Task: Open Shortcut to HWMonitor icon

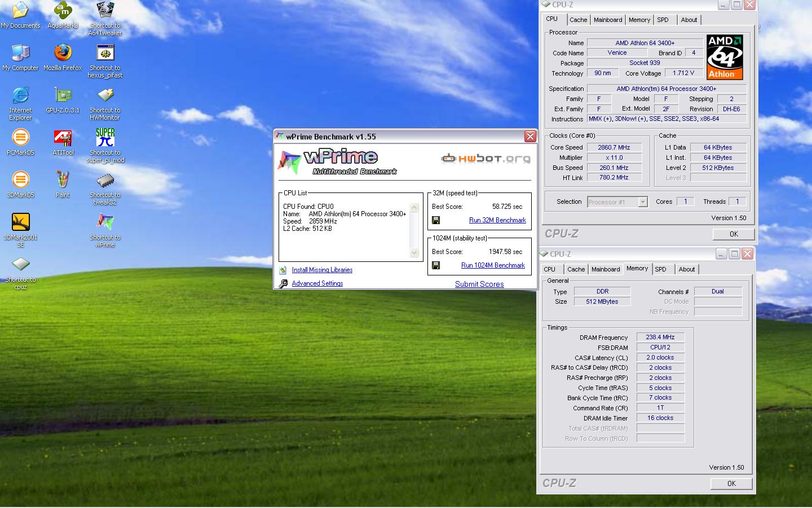Action: tap(105, 103)
